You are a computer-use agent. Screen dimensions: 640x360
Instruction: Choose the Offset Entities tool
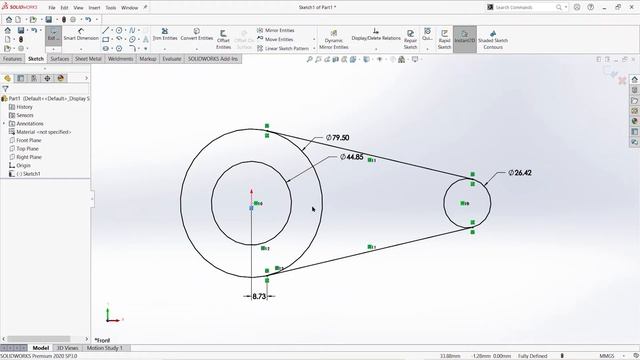(x=223, y=40)
